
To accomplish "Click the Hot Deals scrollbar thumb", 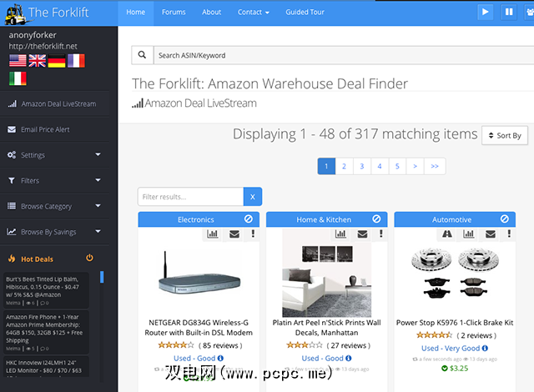I will coord(102,277).
